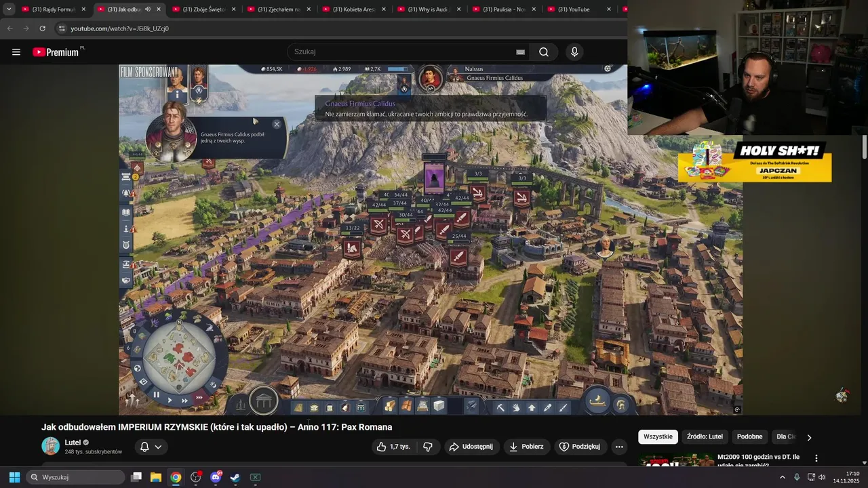This screenshot has width=868, height=488.
Task: Click the circular island minimap
Action: 179,356
